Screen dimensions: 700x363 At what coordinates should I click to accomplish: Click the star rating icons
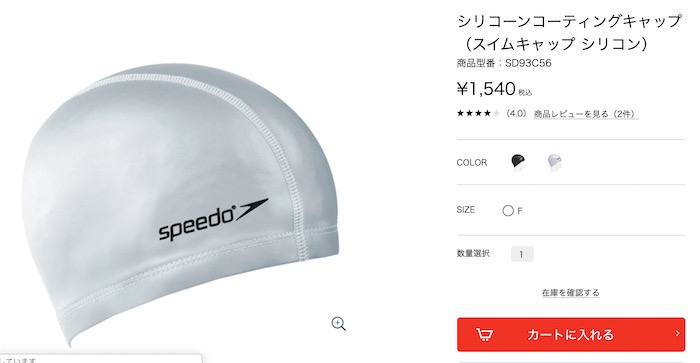478,113
